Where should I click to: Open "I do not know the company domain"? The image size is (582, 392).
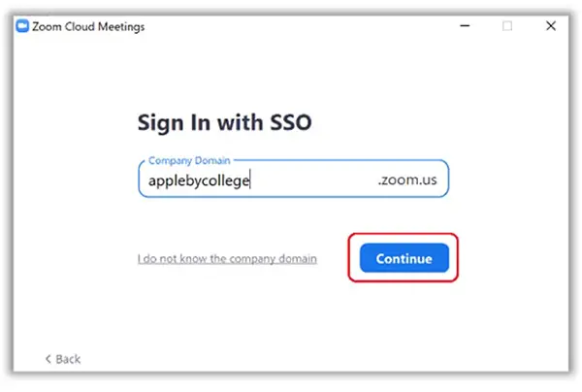pos(227,258)
